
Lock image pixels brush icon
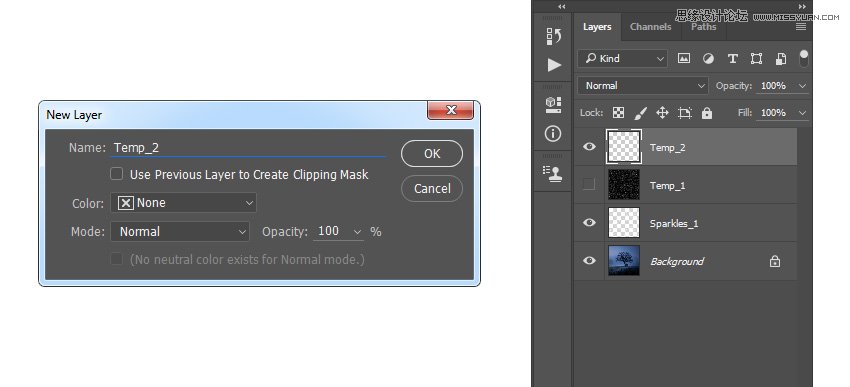coord(640,113)
